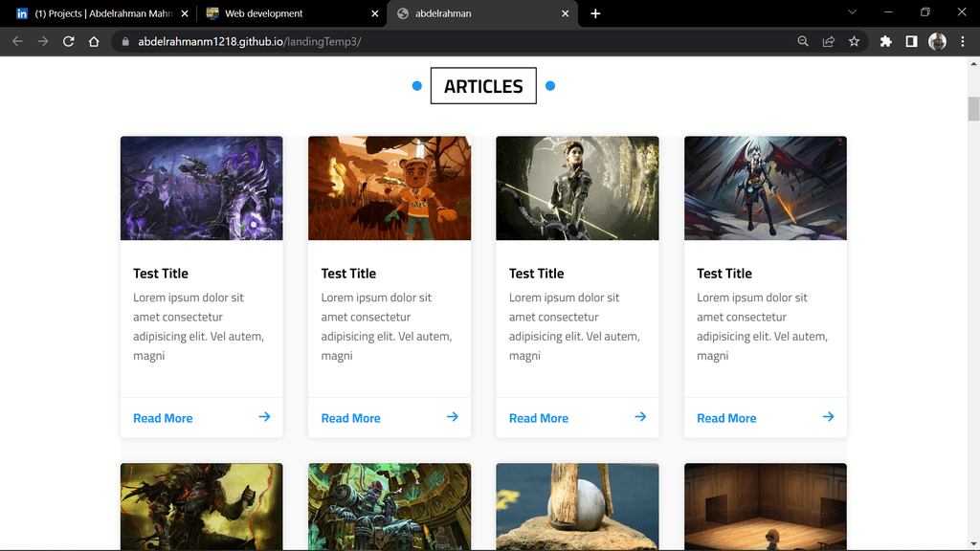Click Read More on the third card
The height and width of the screenshot is (551, 980).
tap(539, 418)
